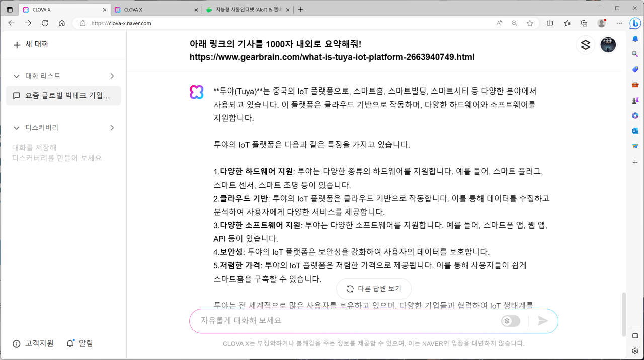This screenshot has width=644, height=360.
Task: Open the Collections icon
Action: (x=584, y=23)
